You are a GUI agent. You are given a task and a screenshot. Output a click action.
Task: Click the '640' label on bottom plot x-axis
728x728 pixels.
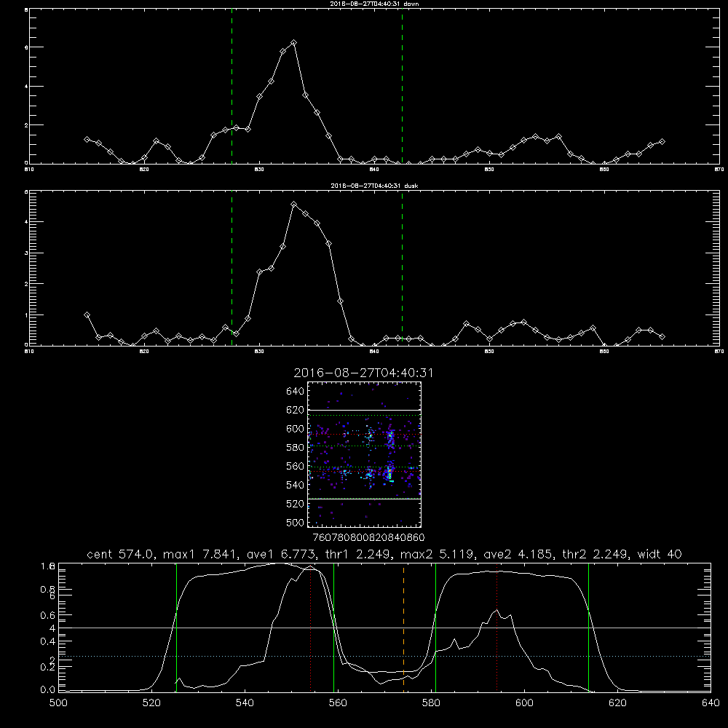[711, 703]
